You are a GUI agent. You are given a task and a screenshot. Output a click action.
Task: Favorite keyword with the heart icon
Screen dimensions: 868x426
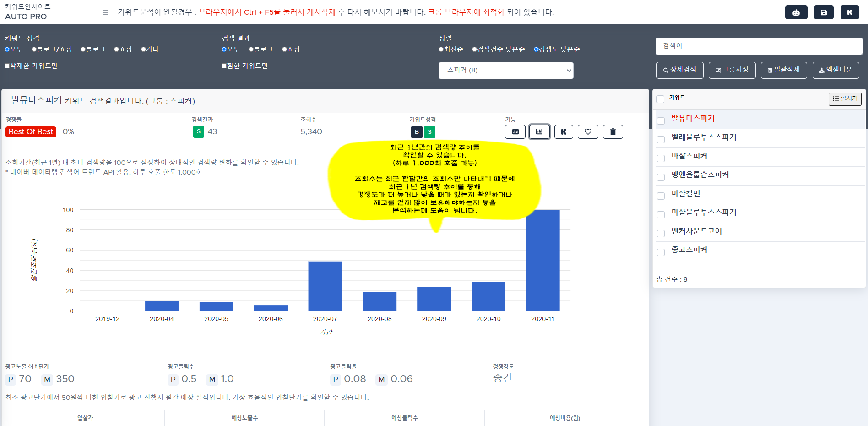[588, 132]
